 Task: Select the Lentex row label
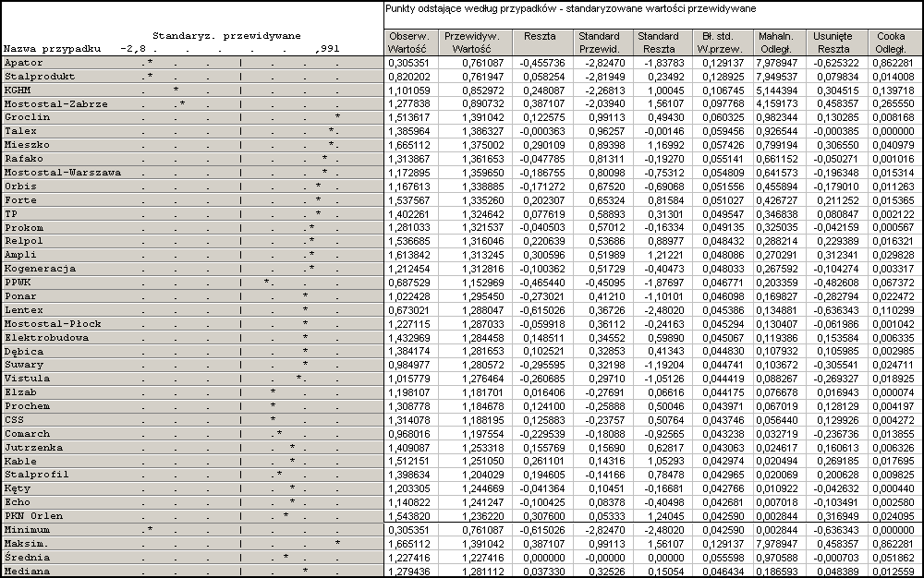tap(24, 310)
